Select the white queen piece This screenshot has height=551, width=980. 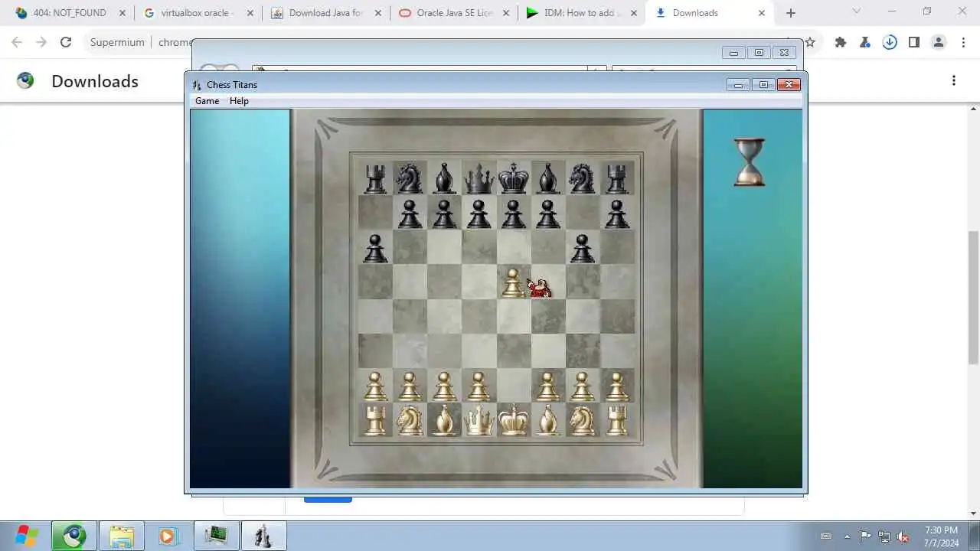pos(479,420)
